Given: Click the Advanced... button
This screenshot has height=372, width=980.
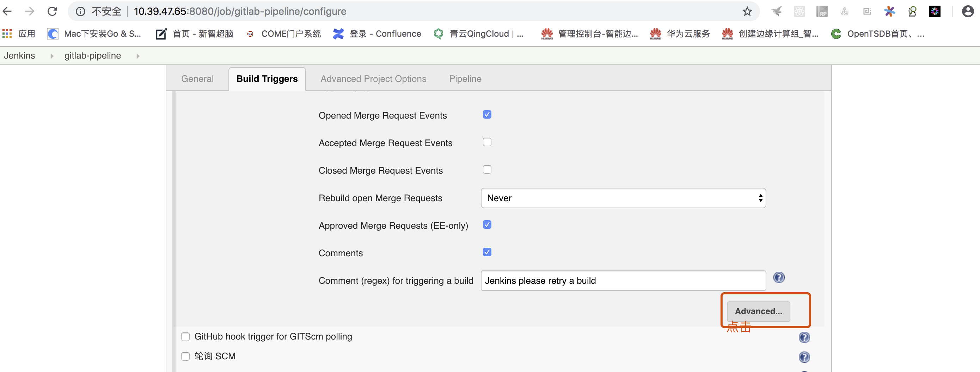Looking at the screenshot, I should (758, 311).
